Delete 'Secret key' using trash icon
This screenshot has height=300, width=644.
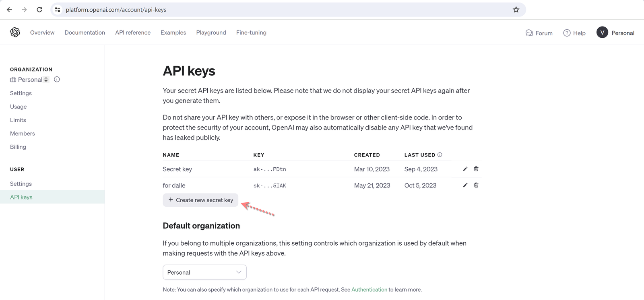click(x=476, y=169)
